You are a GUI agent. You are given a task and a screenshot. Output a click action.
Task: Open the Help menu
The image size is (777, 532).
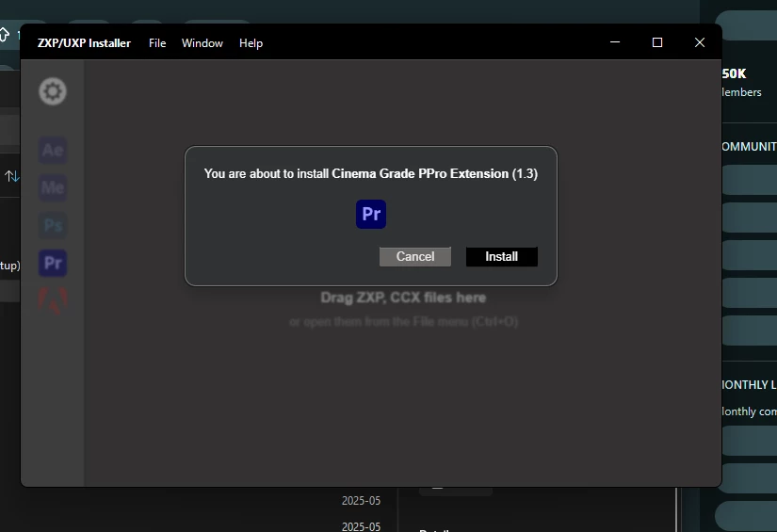point(251,43)
